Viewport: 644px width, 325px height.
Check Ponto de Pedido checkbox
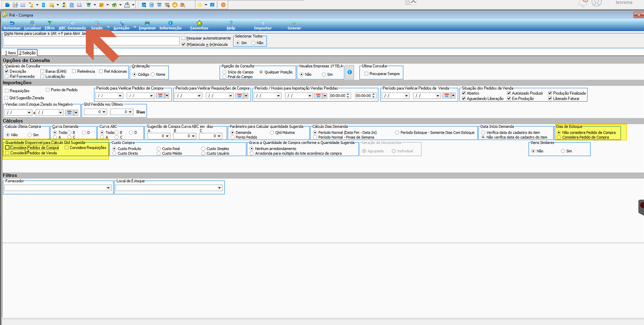[x=48, y=90]
